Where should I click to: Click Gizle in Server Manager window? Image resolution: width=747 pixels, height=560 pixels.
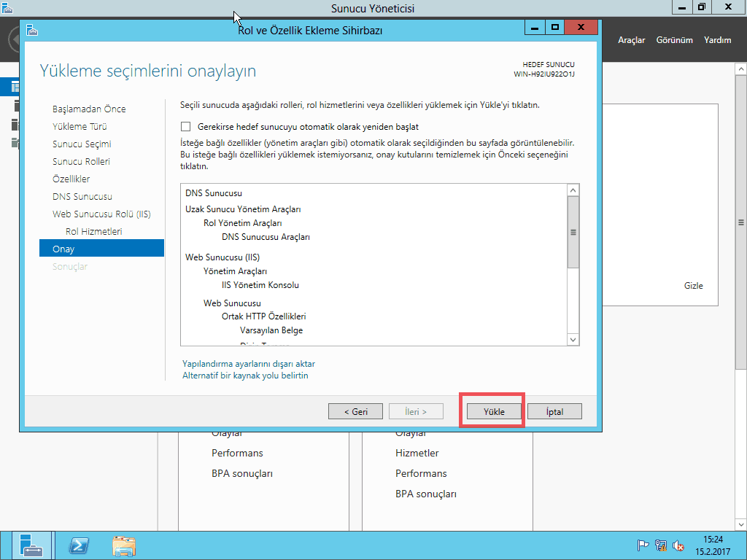pos(693,286)
